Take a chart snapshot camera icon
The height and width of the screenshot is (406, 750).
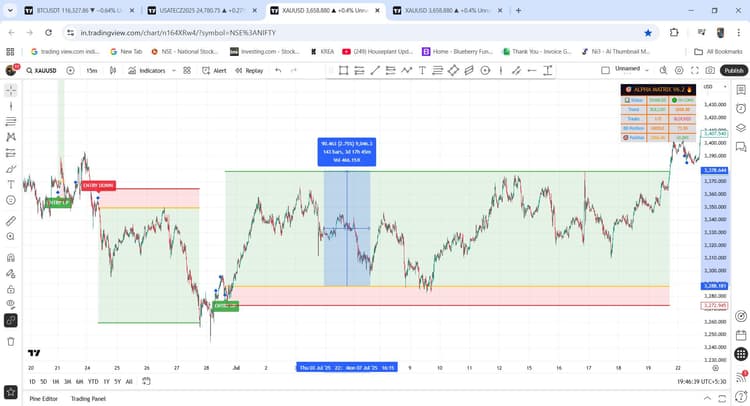coord(710,70)
